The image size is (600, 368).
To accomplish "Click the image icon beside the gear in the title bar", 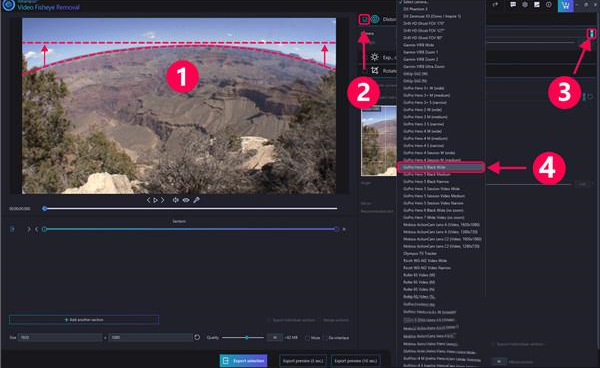I will (537, 5).
